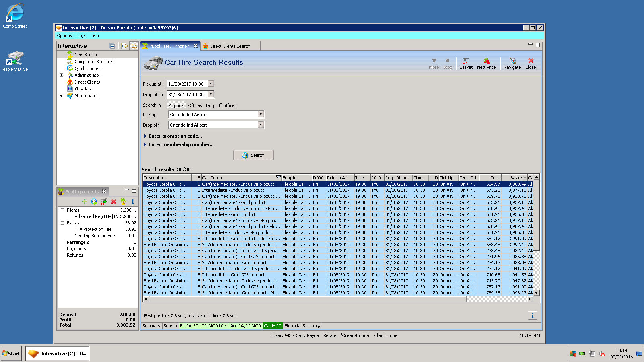Expand Enter promotion code section
The height and width of the screenshot is (362, 644).
[x=175, y=136]
